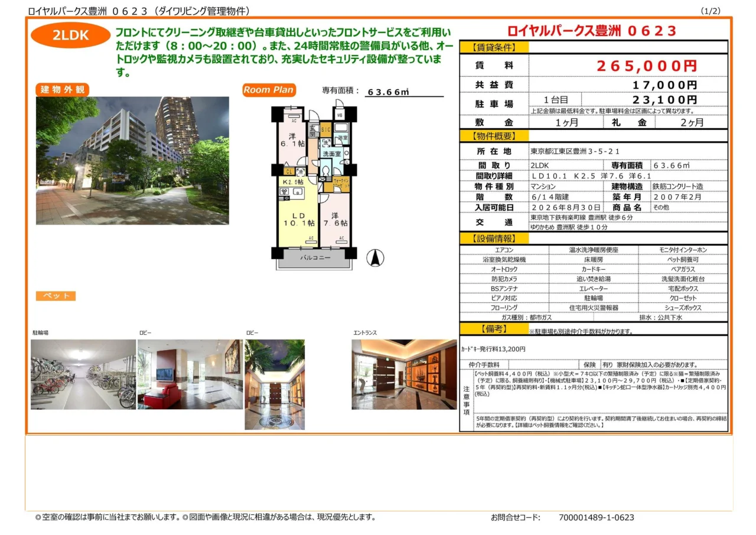Open the lobby photo with palm trees
Viewport: 756px width, 535px height.
pyautogui.click(x=275, y=384)
